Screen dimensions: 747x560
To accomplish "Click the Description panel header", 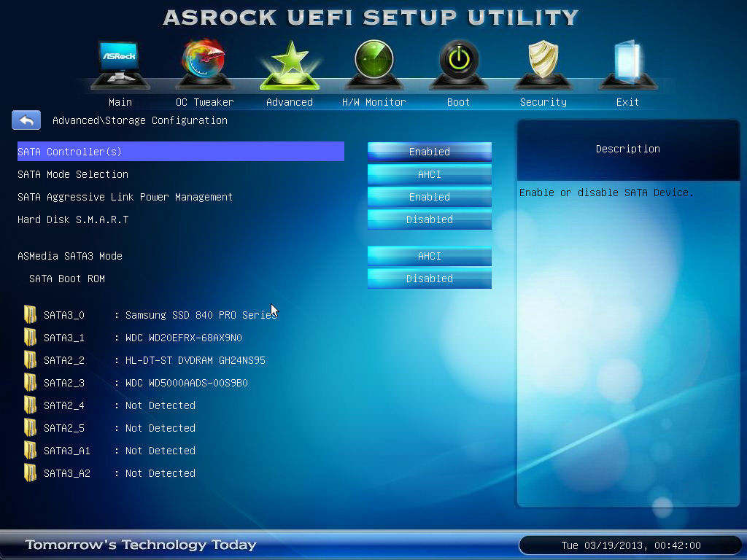I will tap(628, 149).
